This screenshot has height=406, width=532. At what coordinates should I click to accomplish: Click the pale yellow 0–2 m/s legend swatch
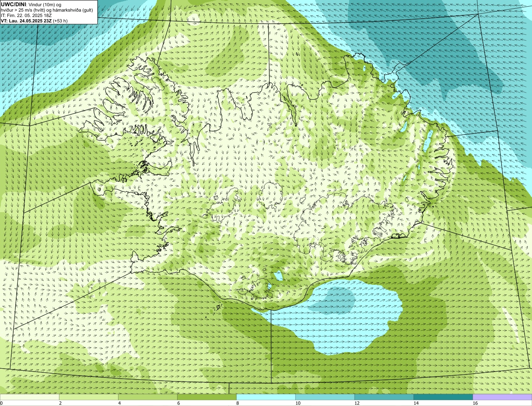click(30, 397)
